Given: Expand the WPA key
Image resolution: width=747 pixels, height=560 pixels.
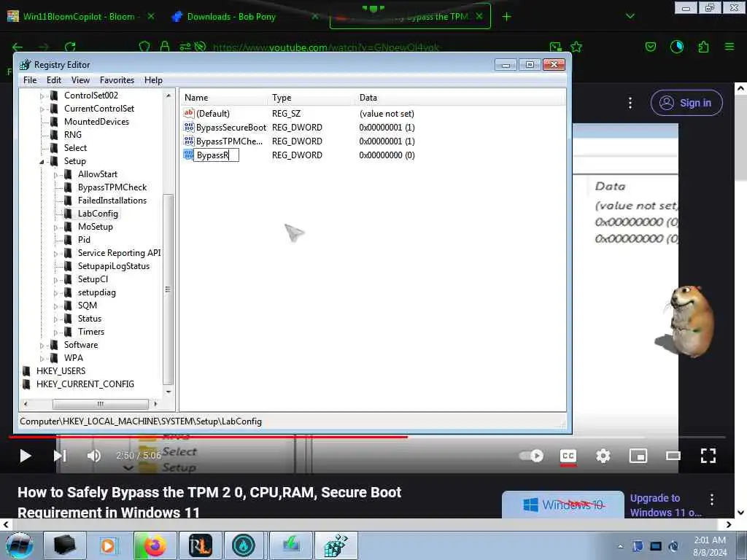Looking at the screenshot, I should click(x=42, y=359).
